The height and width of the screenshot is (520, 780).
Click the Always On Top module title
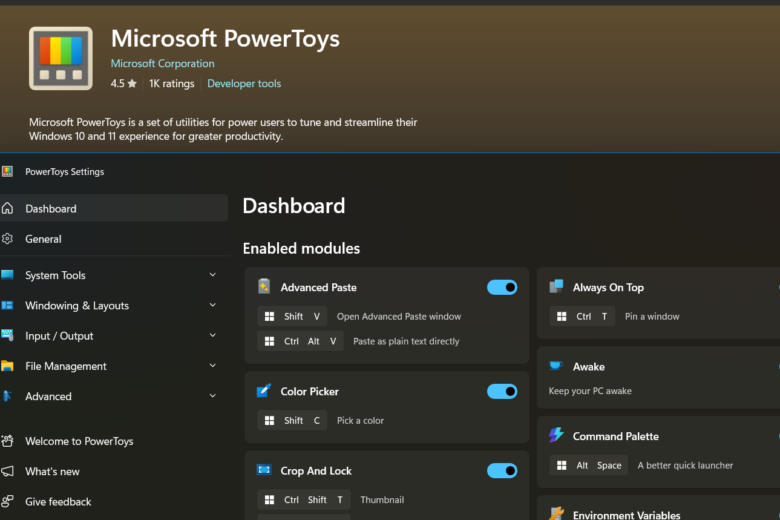click(608, 287)
